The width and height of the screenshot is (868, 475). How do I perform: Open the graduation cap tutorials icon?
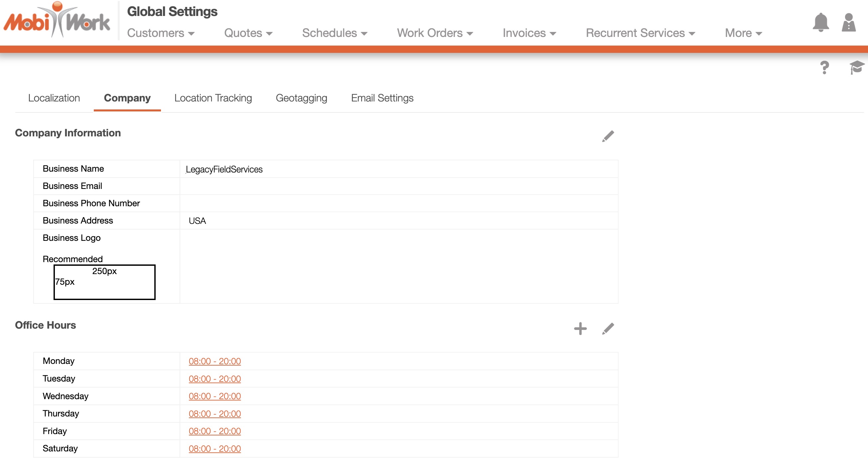(856, 68)
